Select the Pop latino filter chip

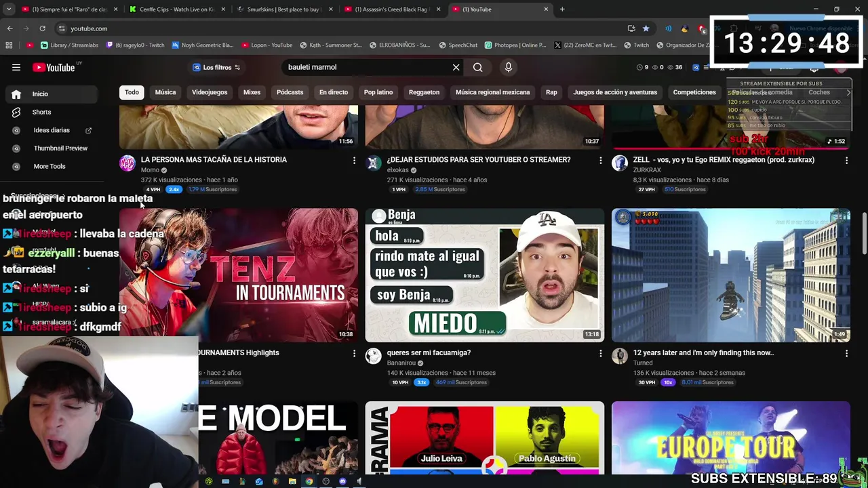(378, 92)
